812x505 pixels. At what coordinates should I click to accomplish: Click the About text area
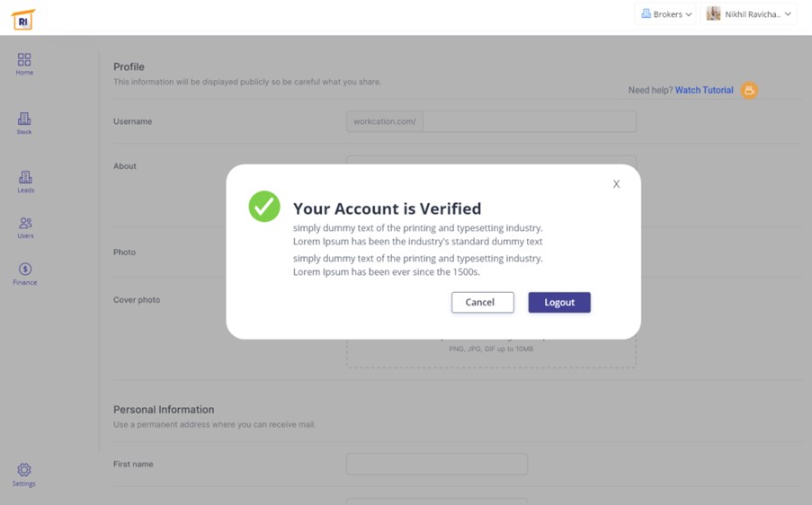click(491, 161)
